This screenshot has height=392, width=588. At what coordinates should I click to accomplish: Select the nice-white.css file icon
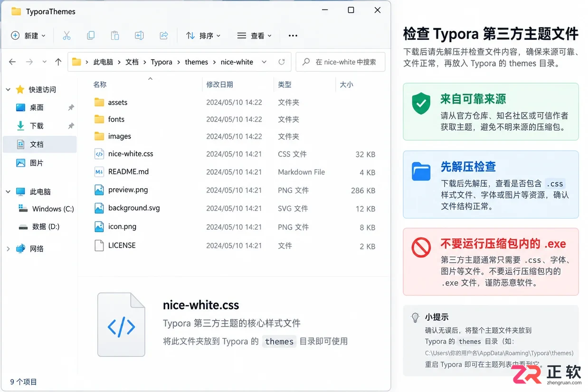pyautogui.click(x=99, y=154)
